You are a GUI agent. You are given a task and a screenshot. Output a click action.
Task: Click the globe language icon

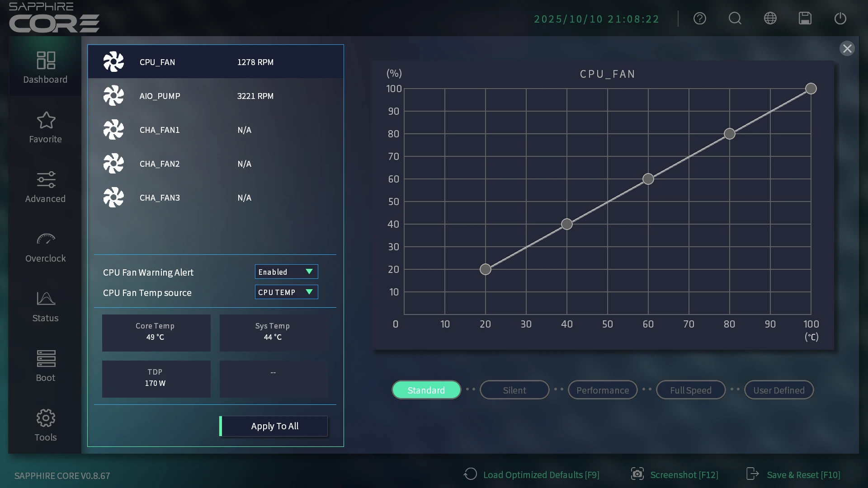770,19
